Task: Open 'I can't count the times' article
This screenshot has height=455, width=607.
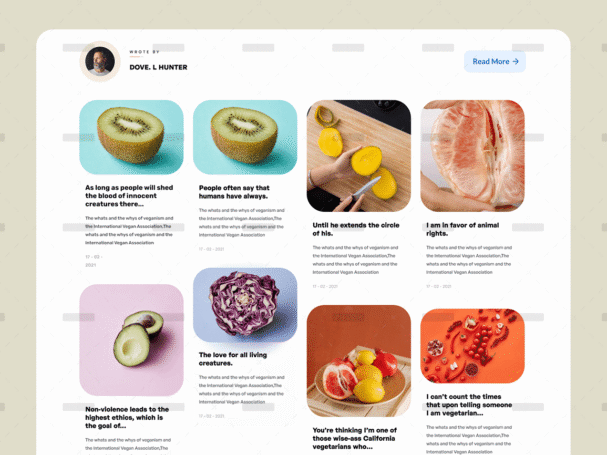Action: pyautogui.click(x=469, y=405)
